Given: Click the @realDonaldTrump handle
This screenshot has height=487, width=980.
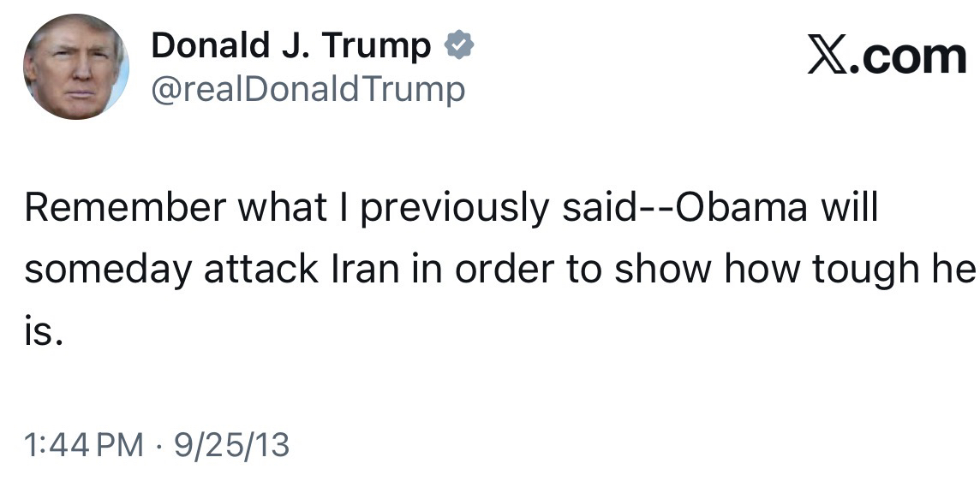Looking at the screenshot, I should tap(308, 89).
